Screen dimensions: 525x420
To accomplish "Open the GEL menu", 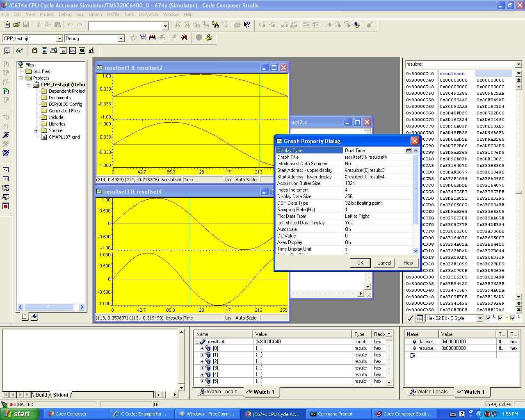I will 80,14.
